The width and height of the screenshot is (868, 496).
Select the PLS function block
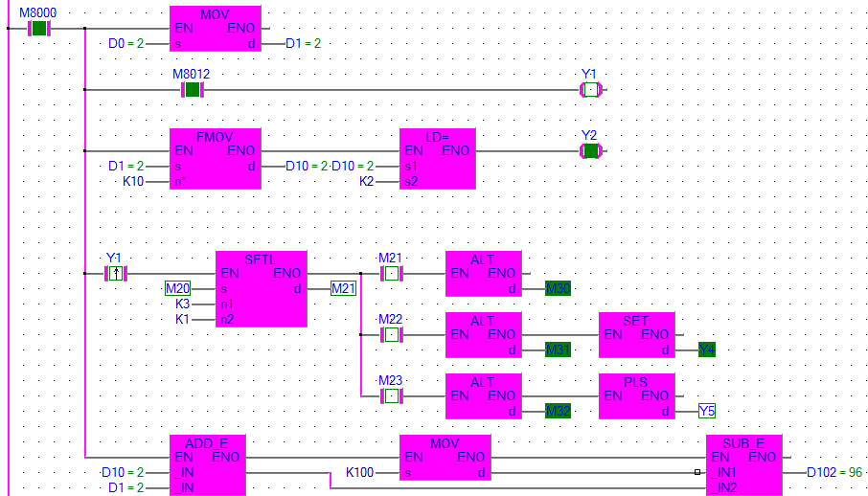[636, 395]
